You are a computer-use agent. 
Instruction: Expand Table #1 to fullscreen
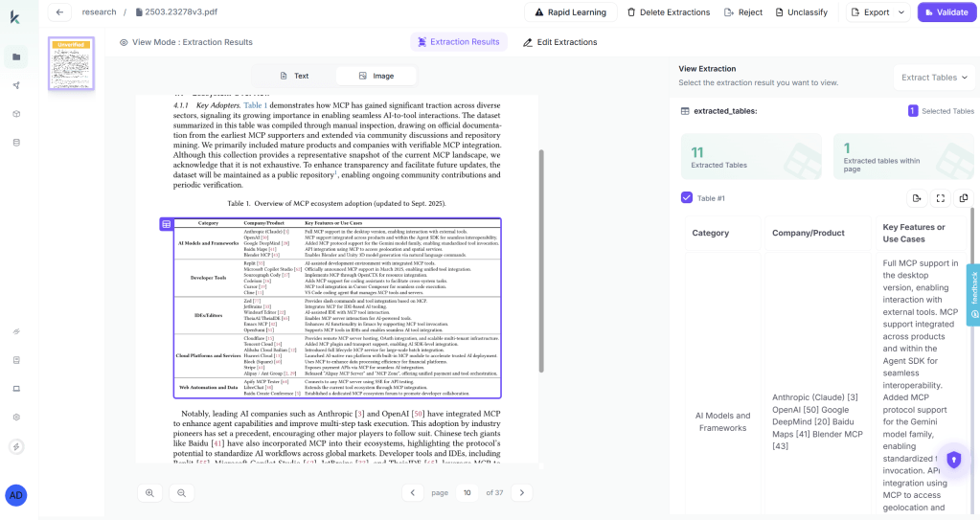(940, 198)
